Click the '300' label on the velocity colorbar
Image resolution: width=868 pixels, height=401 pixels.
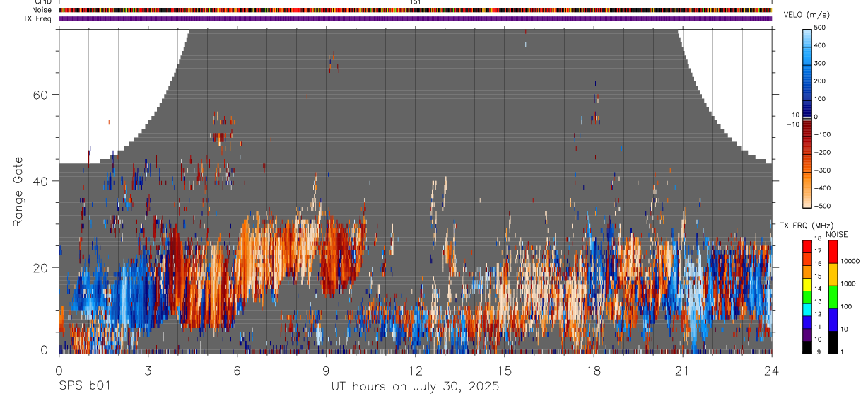point(820,63)
